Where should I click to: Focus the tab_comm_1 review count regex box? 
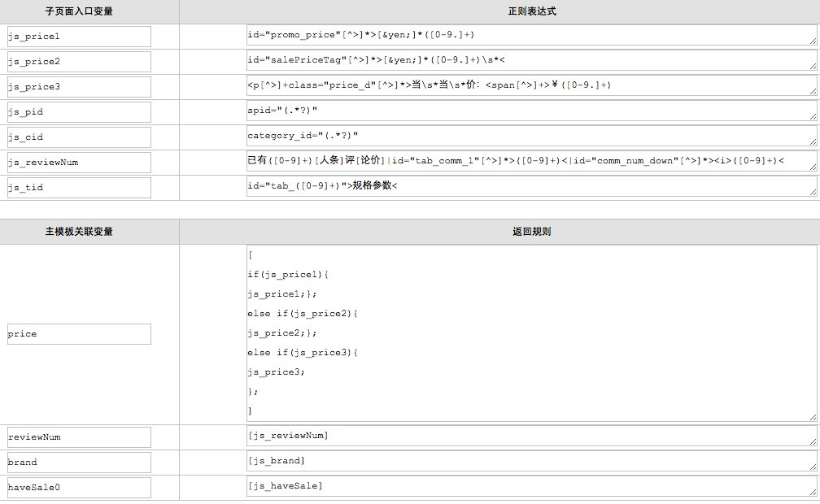531,162
